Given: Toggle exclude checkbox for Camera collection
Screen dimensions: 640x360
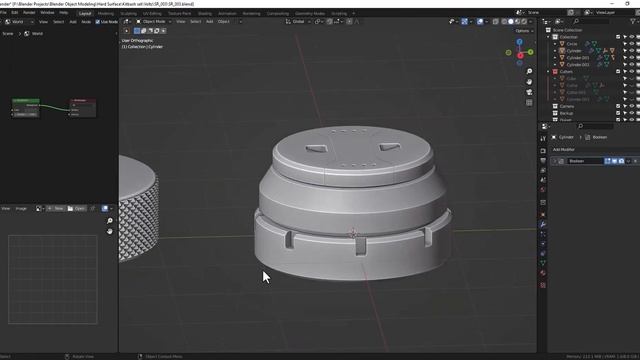Looking at the screenshot, I should [x=618, y=106].
